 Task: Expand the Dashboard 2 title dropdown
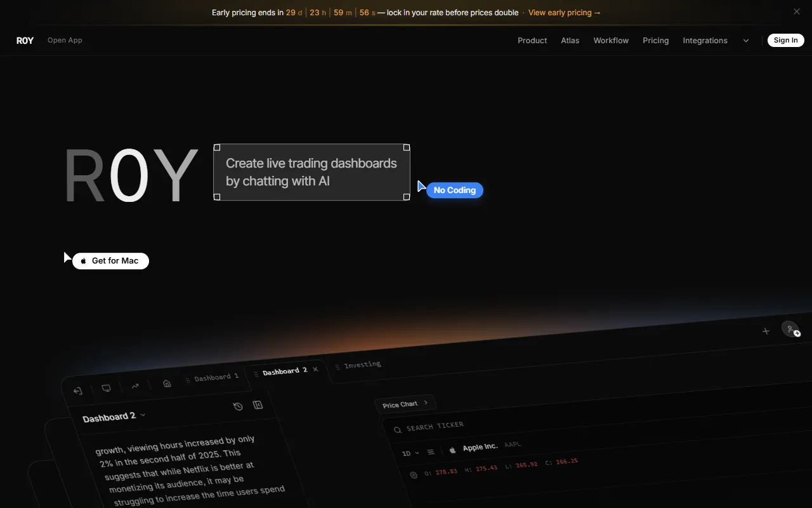(x=143, y=415)
